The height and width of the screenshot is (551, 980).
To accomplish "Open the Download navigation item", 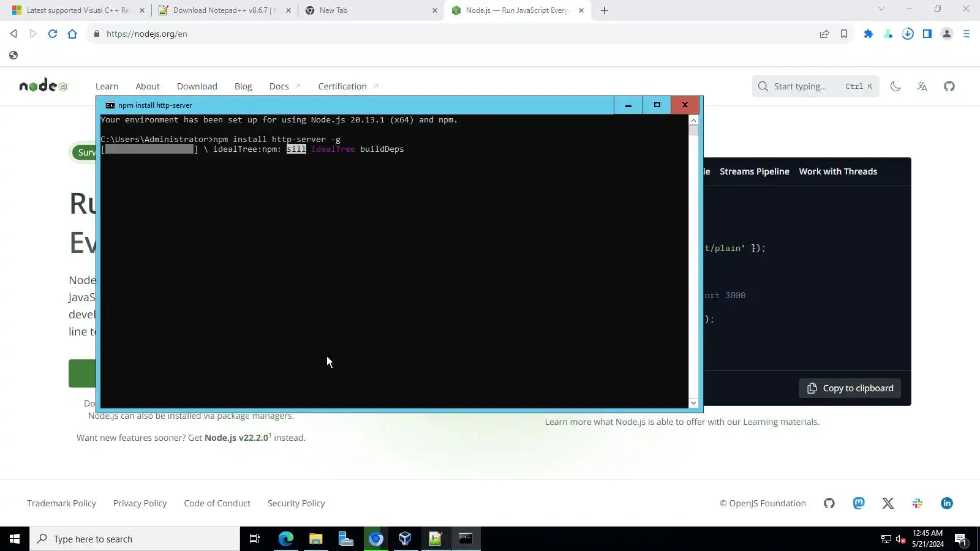I will [x=197, y=86].
